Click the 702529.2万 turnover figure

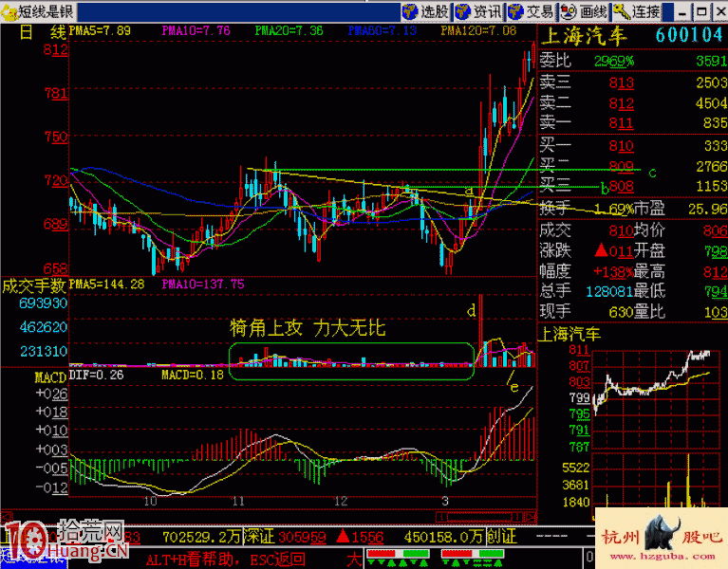[x=202, y=537]
